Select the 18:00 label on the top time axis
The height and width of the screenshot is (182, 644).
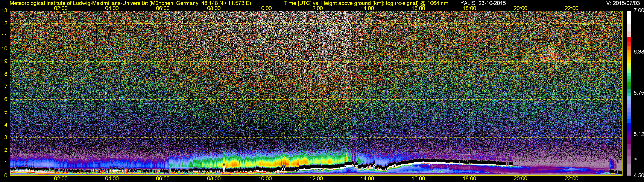[469, 8]
